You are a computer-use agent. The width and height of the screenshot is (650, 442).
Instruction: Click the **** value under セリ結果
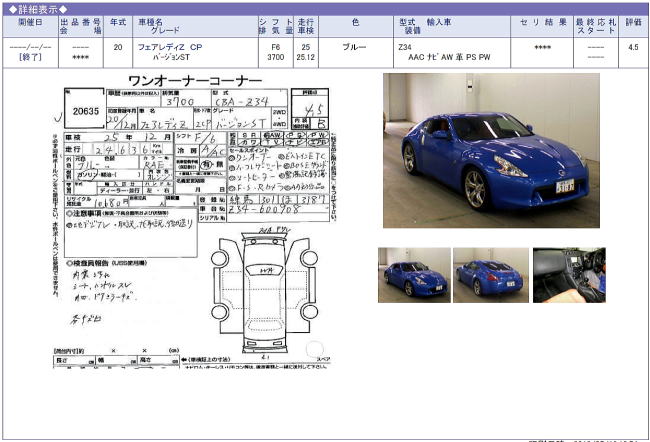tap(542, 48)
